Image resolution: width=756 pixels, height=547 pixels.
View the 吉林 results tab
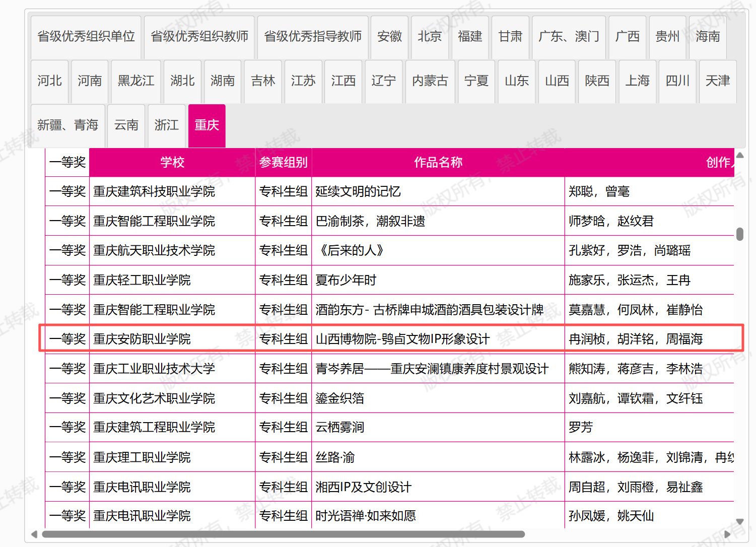coord(263,81)
